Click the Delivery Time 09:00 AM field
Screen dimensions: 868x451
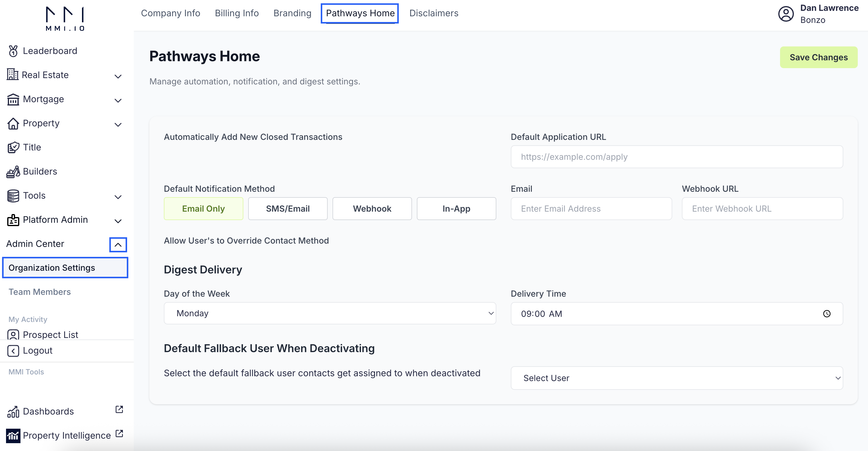point(677,314)
